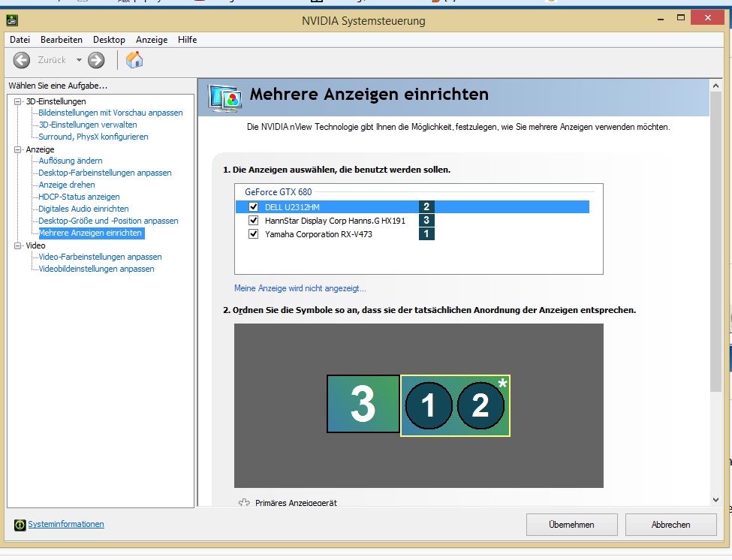
Task: Open Digitales Audio einrichten
Action: coord(83,209)
